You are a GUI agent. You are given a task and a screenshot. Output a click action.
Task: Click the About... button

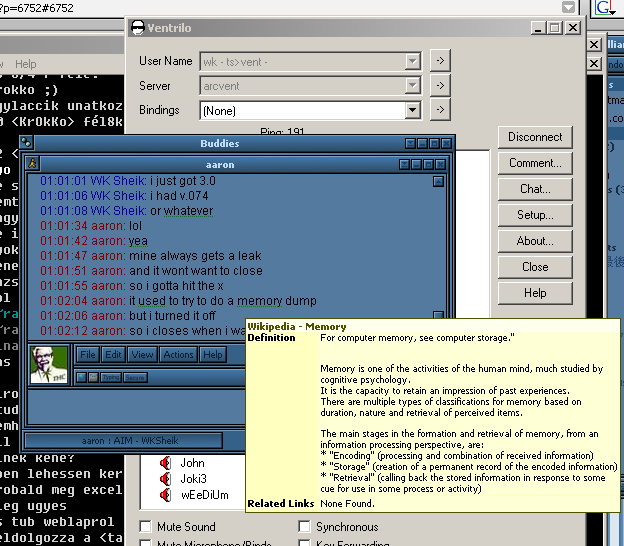click(535, 241)
